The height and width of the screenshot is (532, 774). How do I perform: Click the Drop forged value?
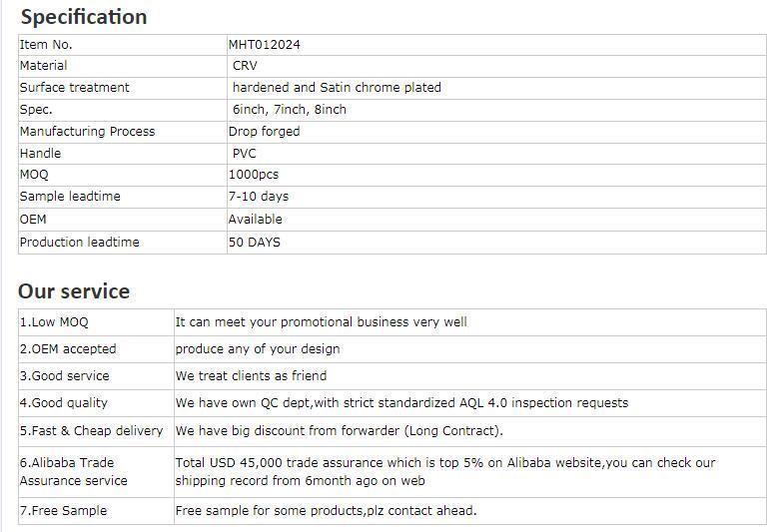tap(264, 132)
